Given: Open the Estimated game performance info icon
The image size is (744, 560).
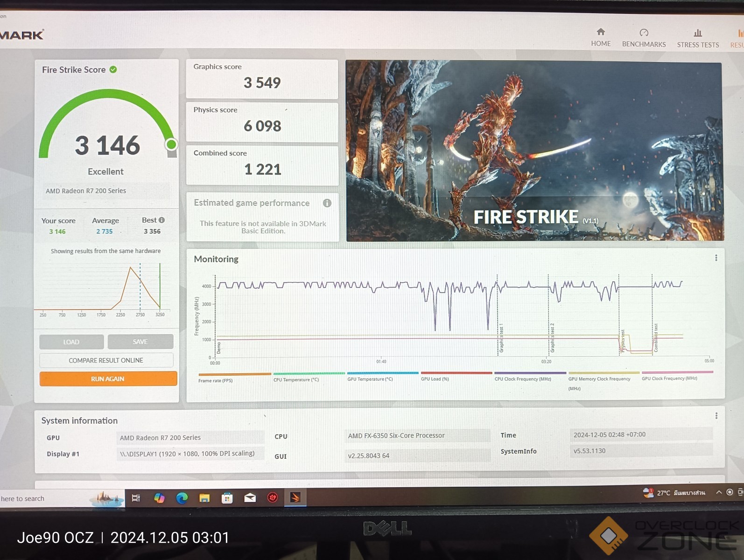Looking at the screenshot, I should pos(327,203).
